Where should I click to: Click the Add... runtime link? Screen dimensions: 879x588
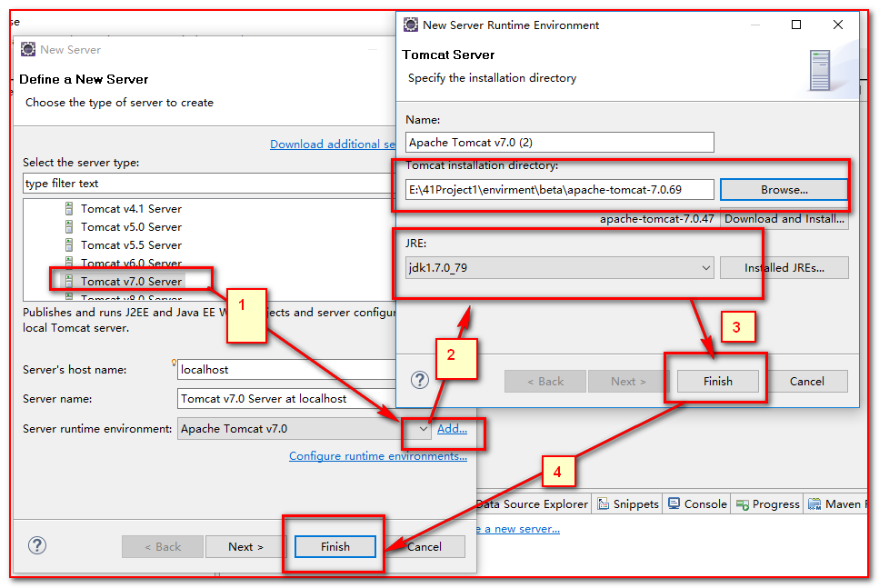click(x=452, y=429)
